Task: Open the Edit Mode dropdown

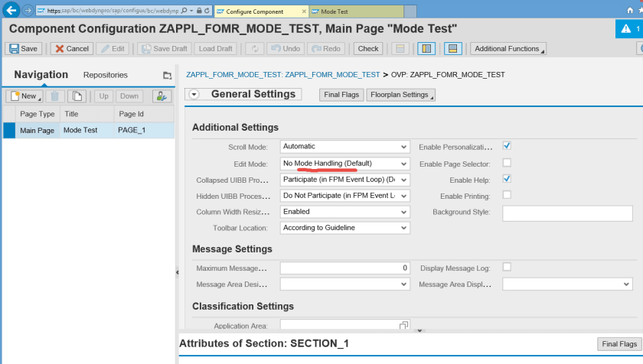Action: [x=345, y=164]
